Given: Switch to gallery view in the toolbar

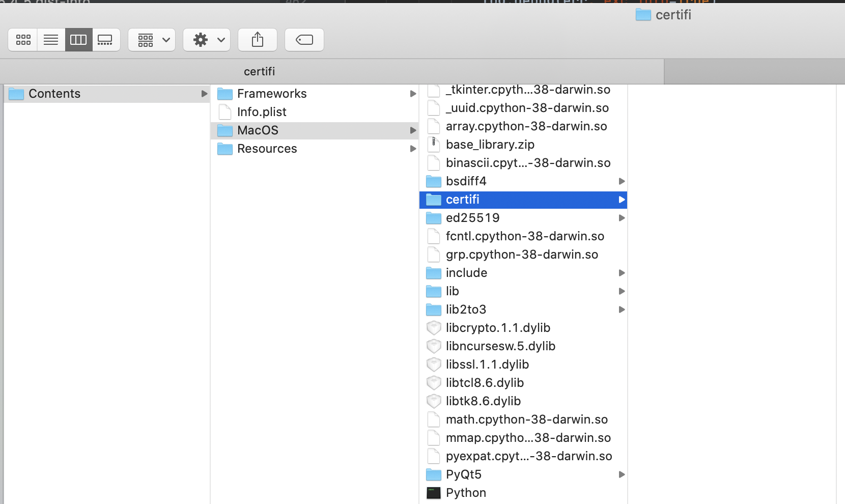Looking at the screenshot, I should click(106, 40).
